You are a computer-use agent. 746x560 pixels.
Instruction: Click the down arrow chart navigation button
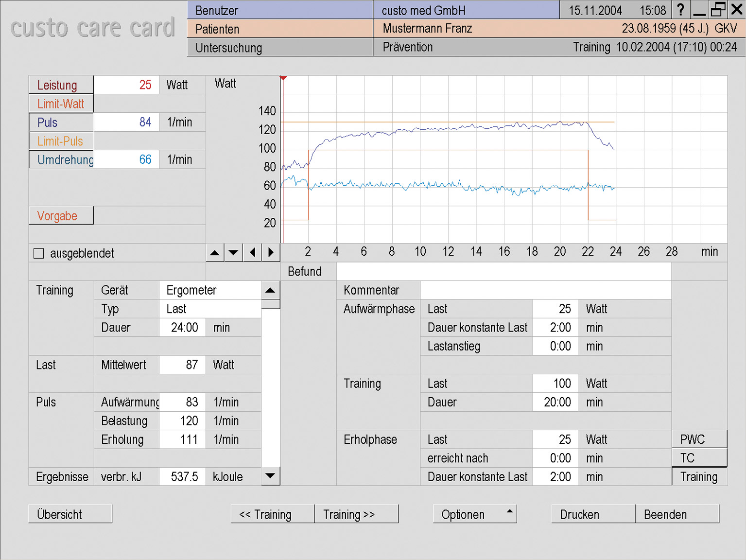(234, 253)
